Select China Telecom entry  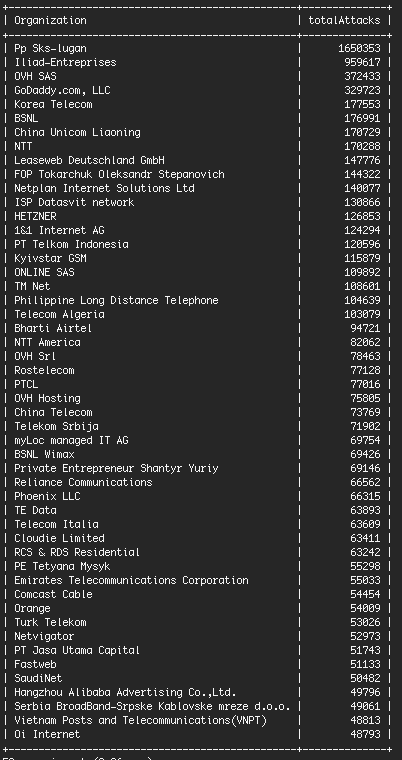[53, 412]
